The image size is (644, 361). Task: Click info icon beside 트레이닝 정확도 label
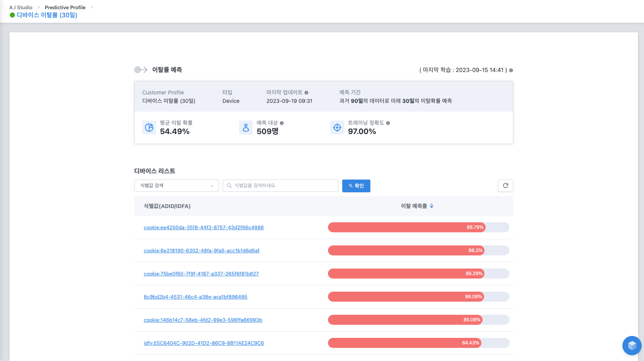[388, 123]
